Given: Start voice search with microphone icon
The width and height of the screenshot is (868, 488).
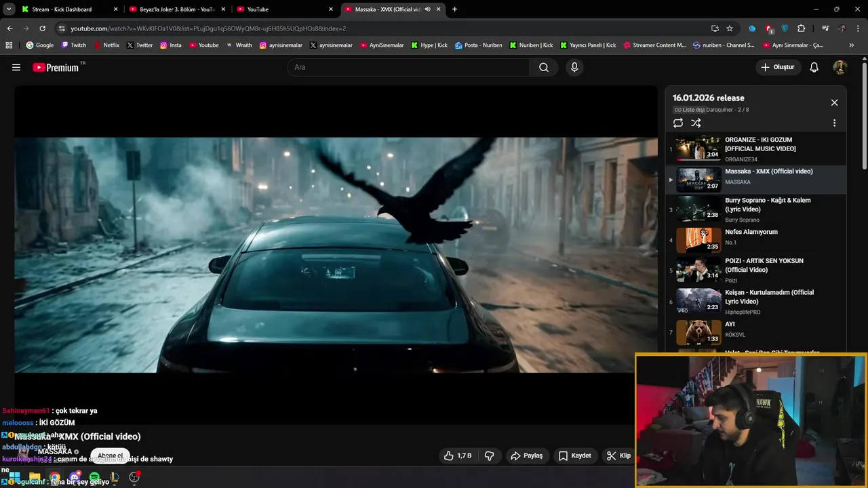Looking at the screenshot, I should [574, 67].
